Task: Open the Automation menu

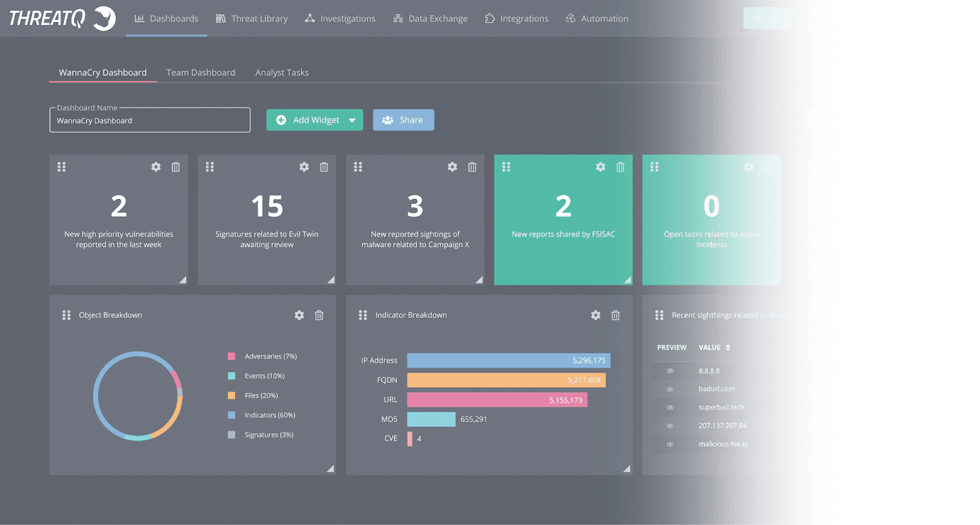Action: tap(597, 18)
